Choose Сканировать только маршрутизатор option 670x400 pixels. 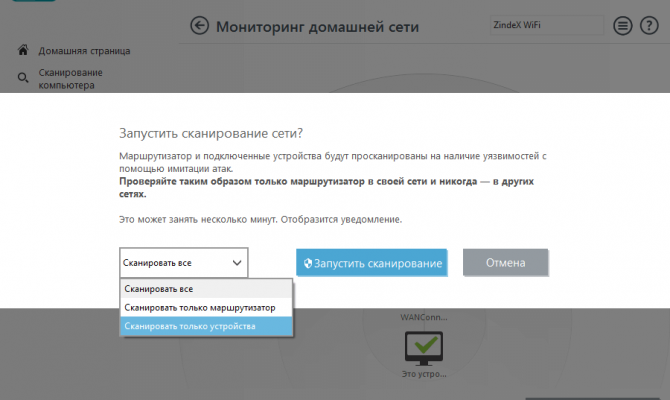206,308
